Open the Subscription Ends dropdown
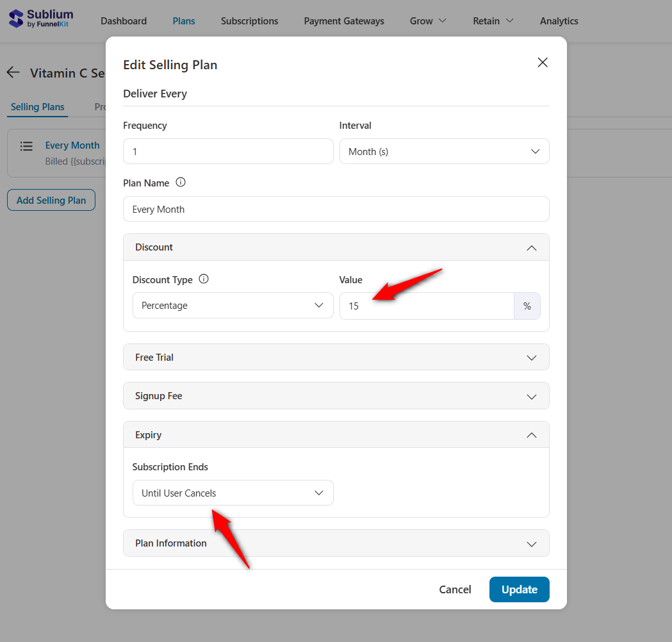The image size is (672, 642). coord(233,493)
